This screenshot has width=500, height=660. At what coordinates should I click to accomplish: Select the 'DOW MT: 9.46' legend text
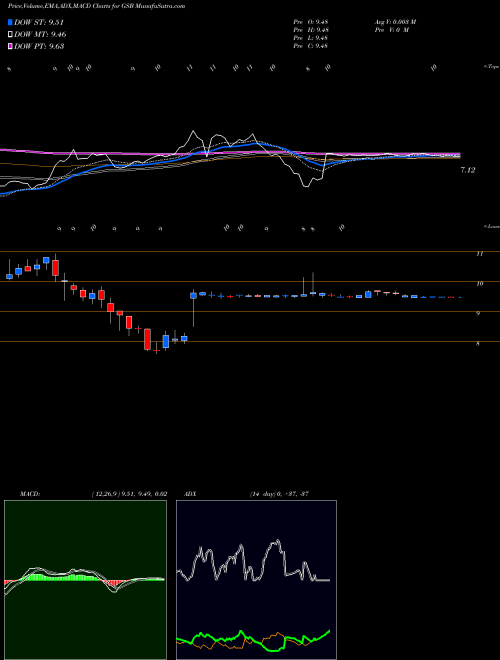point(40,34)
